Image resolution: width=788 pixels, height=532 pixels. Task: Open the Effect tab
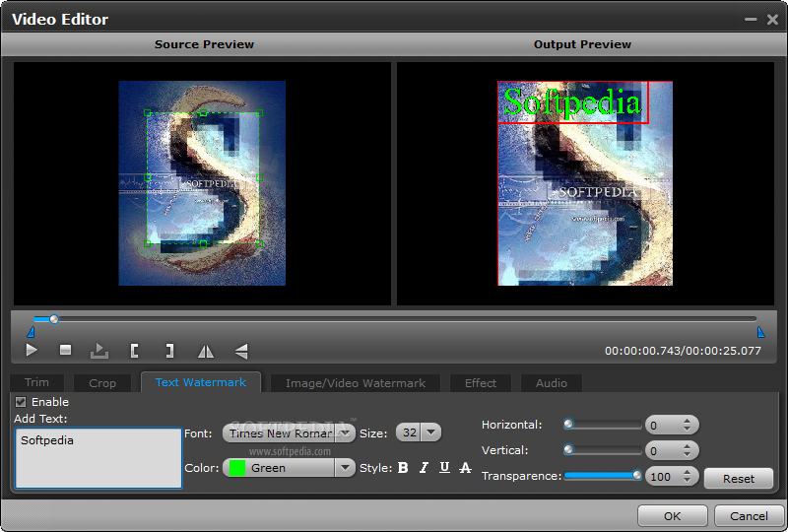(481, 383)
